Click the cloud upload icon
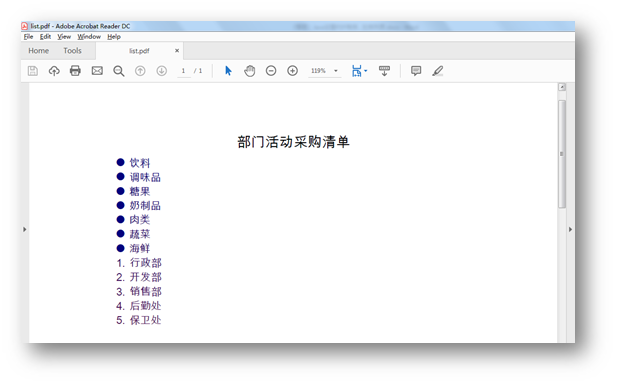This screenshot has height=385, width=617. tap(54, 71)
